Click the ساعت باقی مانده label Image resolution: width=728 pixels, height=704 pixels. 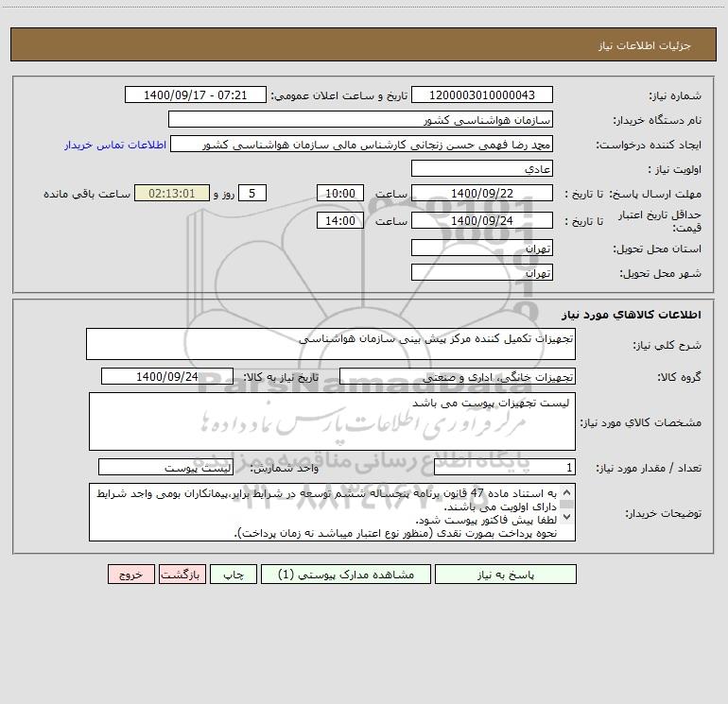pyautogui.click(x=87, y=194)
